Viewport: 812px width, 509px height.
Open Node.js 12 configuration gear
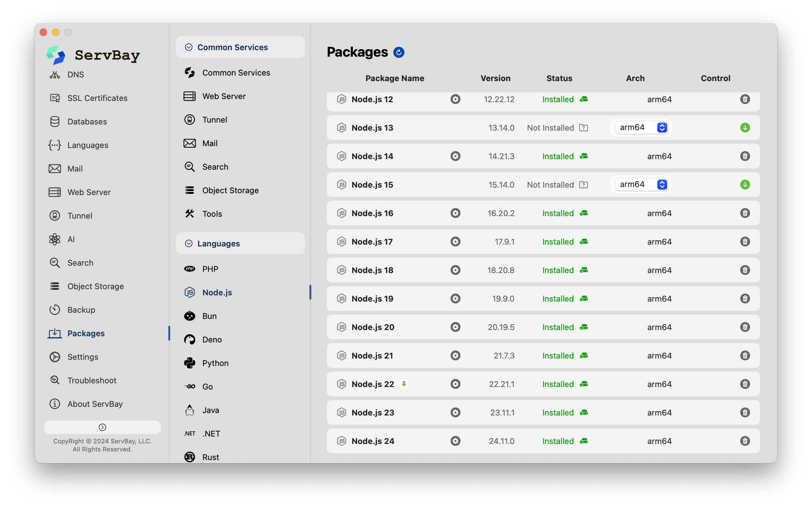[x=455, y=99]
